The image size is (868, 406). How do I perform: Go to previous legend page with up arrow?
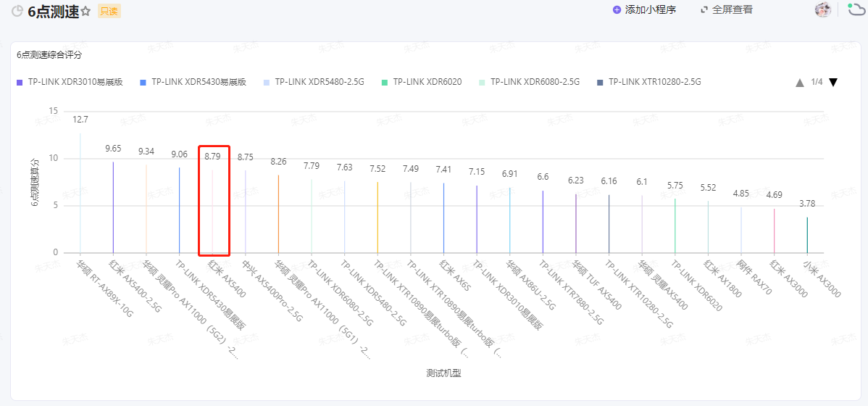pos(800,83)
